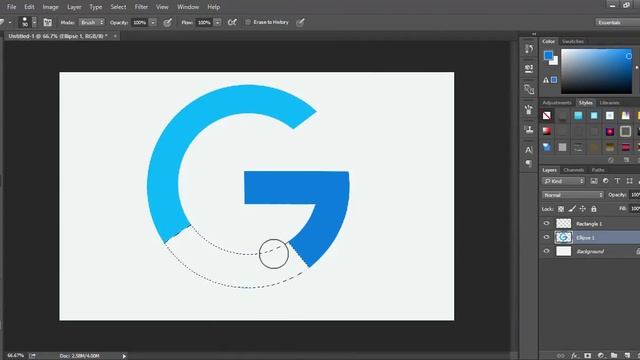The height and width of the screenshot is (360, 640).
Task: Open the File menu
Action: [11, 7]
